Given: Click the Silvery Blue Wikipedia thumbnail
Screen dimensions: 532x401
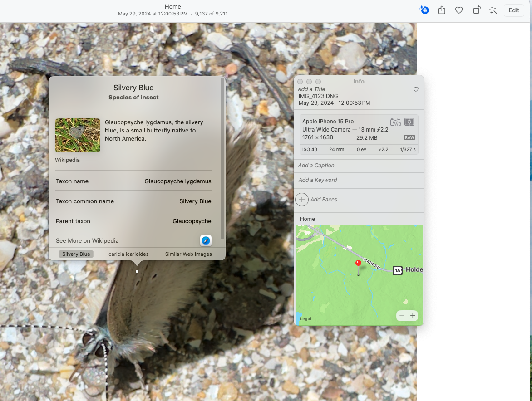Looking at the screenshot, I should [78, 135].
